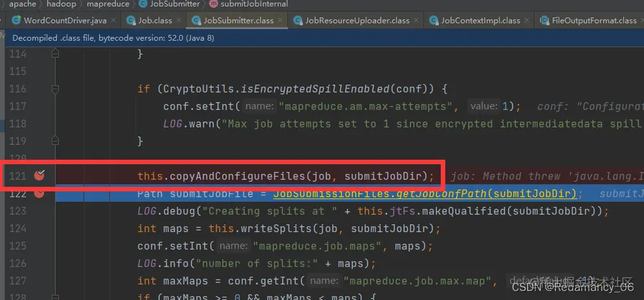Collapse the if block starting at line 116
Viewport: 644px width, 300px height.
[x=56, y=88]
